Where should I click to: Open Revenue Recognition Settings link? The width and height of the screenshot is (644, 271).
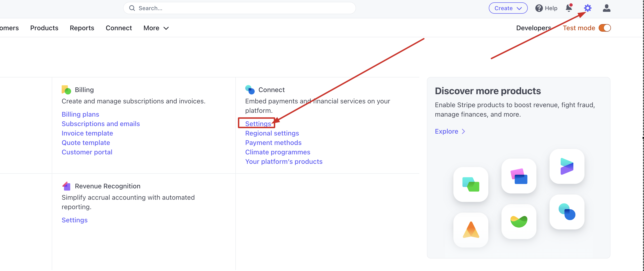[x=74, y=220]
